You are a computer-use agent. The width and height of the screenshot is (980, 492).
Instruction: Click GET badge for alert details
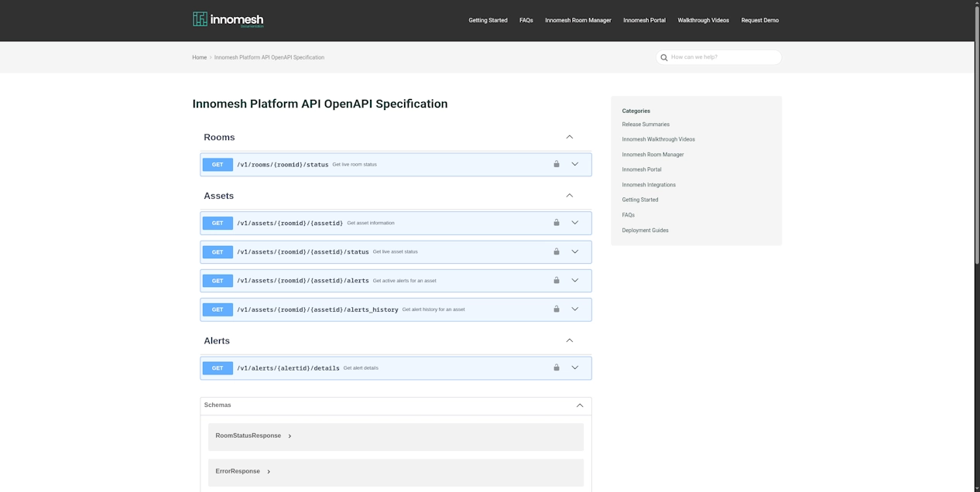point(218,367)
